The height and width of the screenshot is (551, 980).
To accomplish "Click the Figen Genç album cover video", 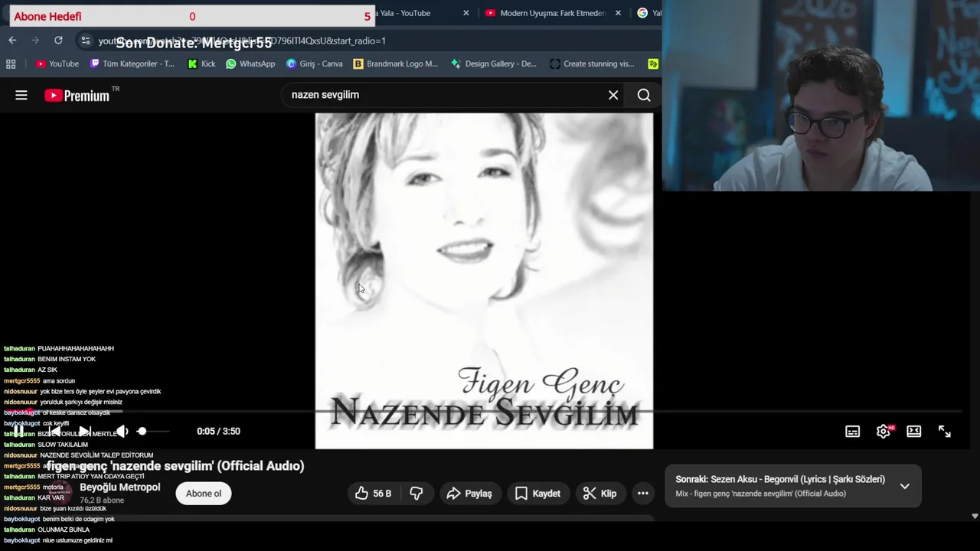I will (x=484, y=281).
